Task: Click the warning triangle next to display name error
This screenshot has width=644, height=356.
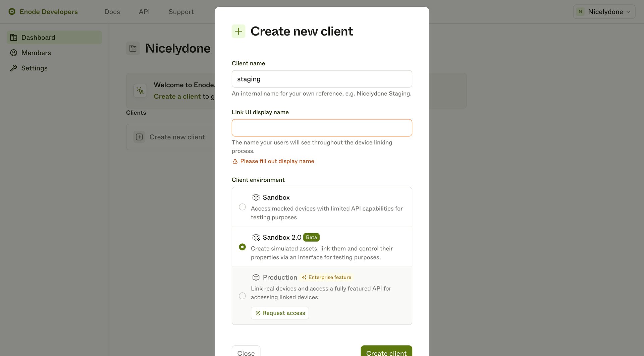Action: [x=235, y=161]
